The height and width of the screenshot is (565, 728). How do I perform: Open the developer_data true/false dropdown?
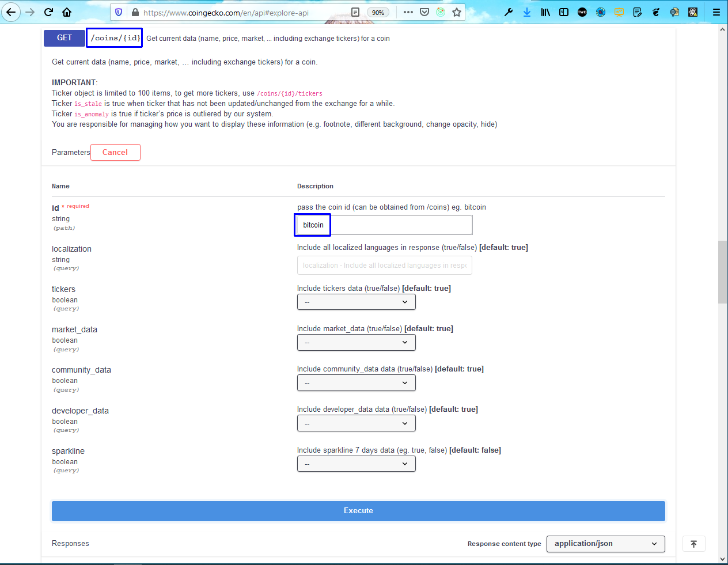pyautogui.click(x=357, y=423)
